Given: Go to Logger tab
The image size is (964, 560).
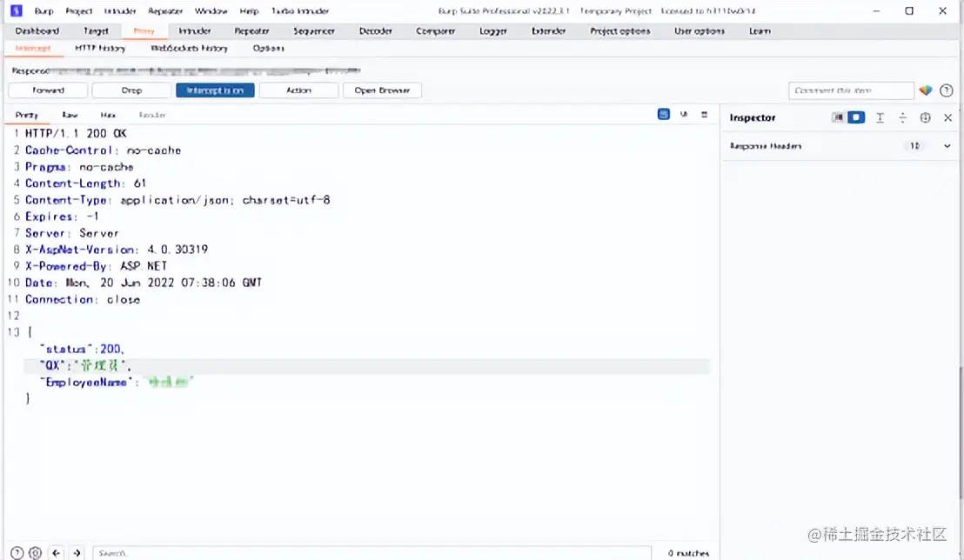Looking at the screenshot, I should [x=493, y=30].
